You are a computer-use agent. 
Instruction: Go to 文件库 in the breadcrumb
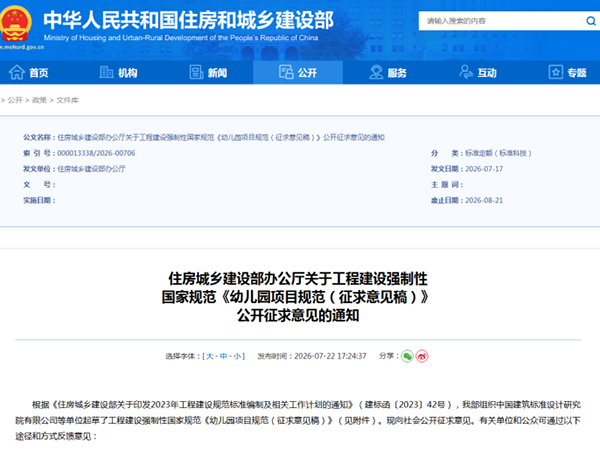(x=67, y=100)
